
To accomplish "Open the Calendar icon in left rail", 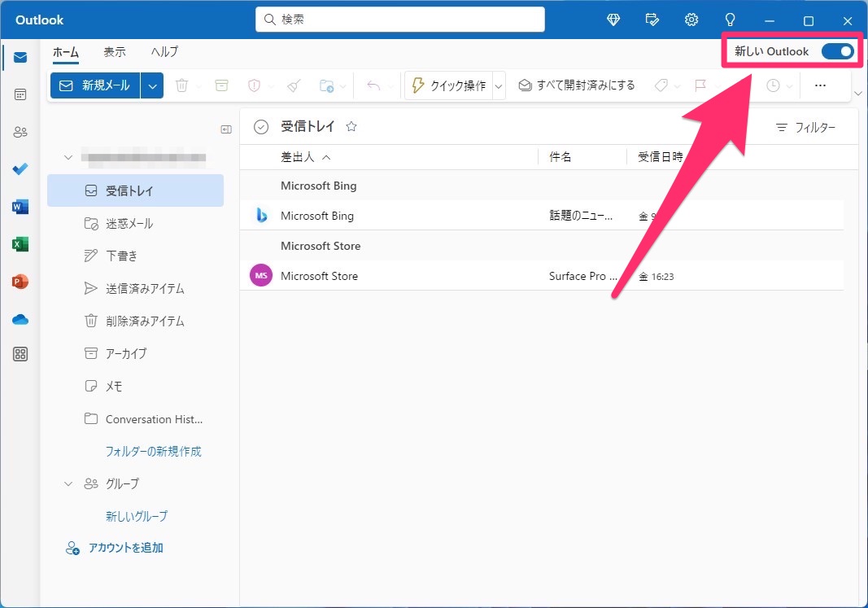I will pos(20,94).
